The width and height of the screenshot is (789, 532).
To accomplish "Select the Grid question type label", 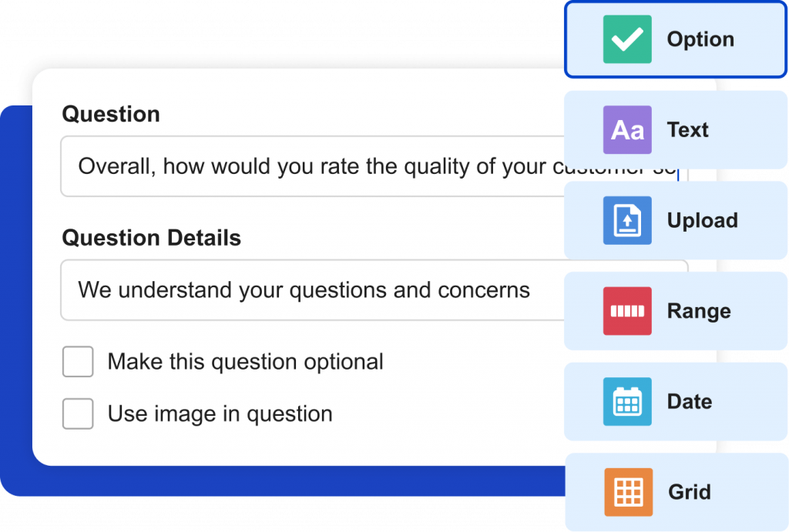I will point(690,492).
